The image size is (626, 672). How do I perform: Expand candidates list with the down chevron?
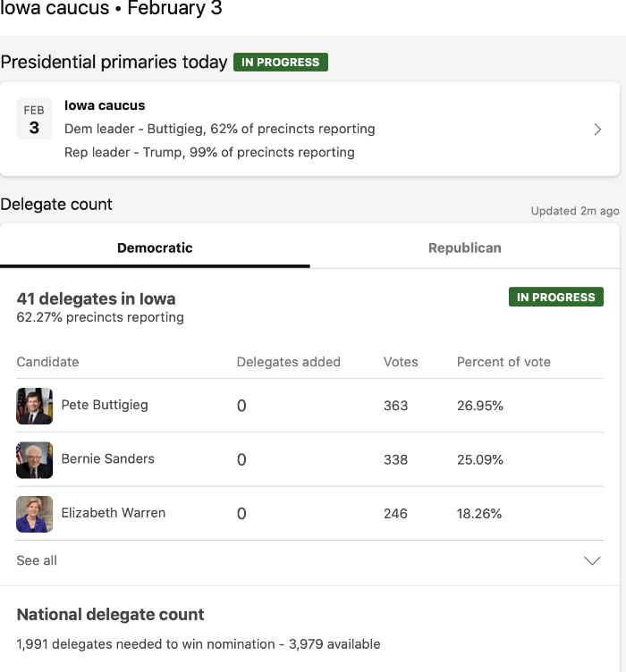592,560
